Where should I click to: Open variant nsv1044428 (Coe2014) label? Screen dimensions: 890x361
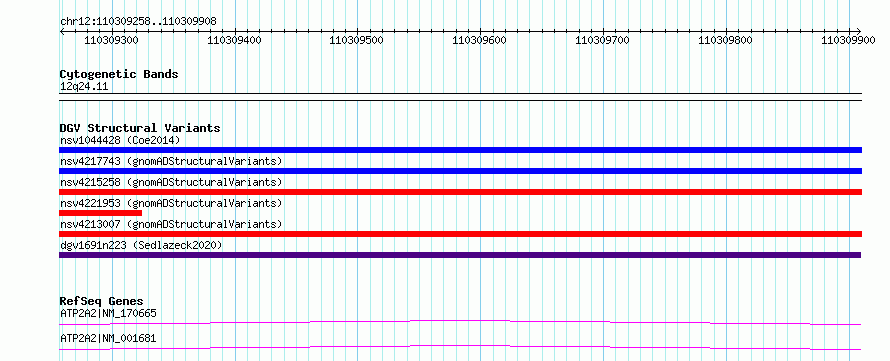click(120, 140)
